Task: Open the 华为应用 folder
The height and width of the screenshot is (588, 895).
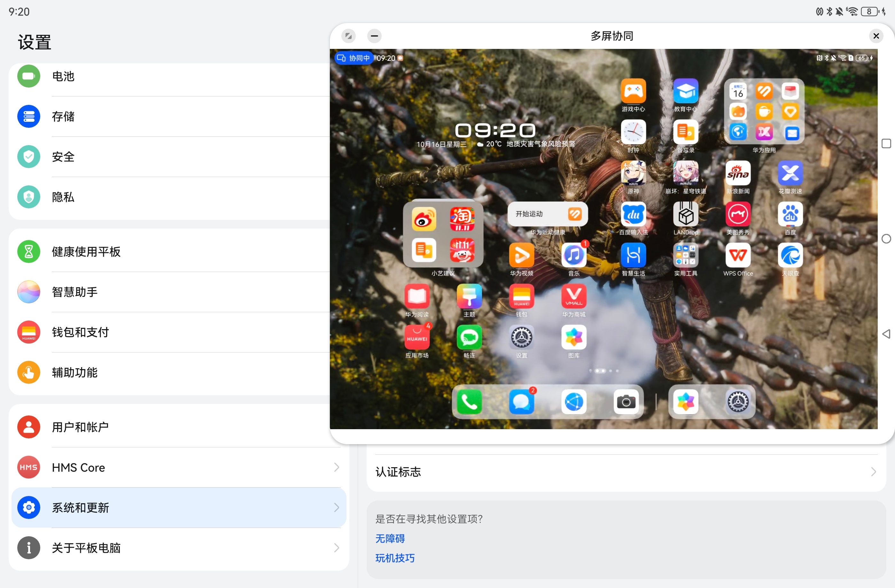Action: [764, 112]
